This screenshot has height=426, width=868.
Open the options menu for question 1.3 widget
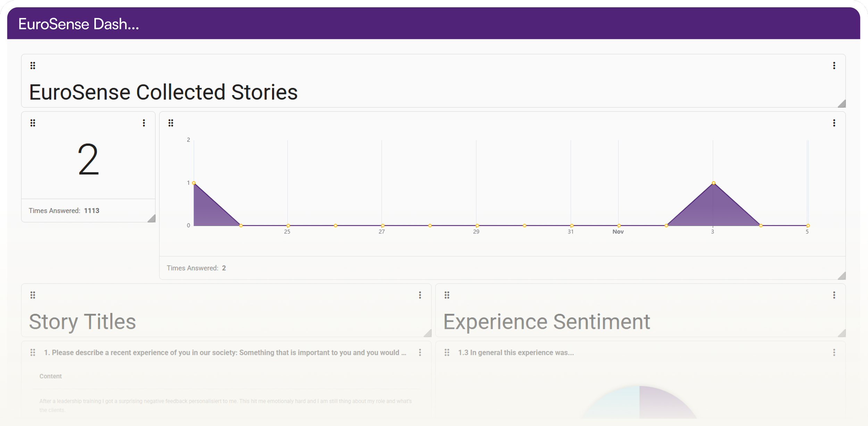click(x=834, y=353)
